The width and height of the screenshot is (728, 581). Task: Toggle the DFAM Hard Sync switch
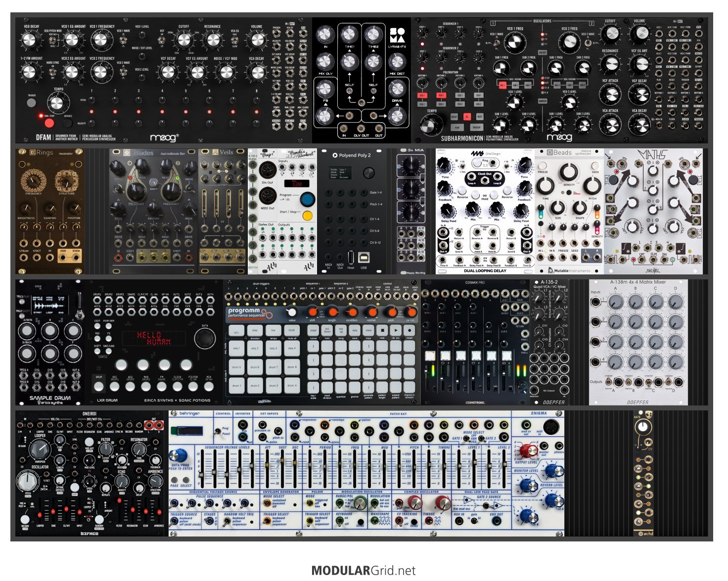[53, 72]
